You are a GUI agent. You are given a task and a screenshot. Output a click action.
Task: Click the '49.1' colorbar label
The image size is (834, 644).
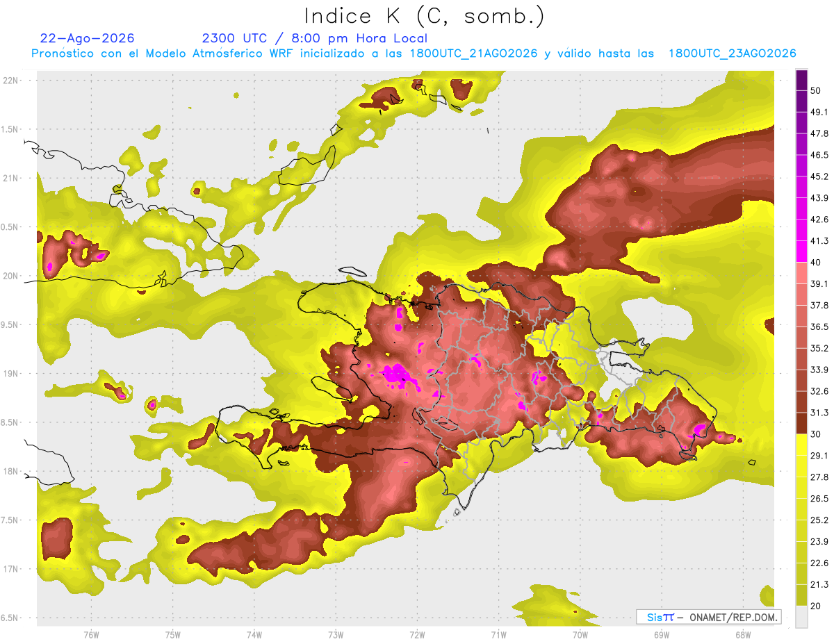pyautogui.click(x=819, y=112)
